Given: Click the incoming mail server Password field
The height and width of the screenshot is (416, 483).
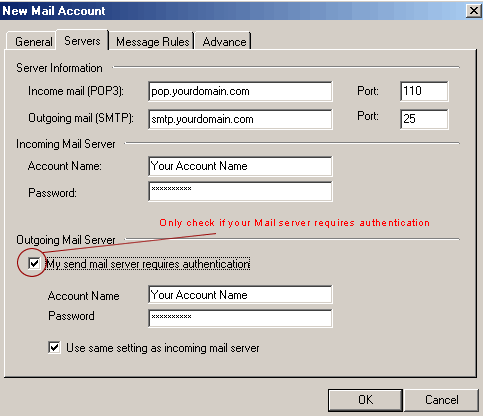Looking at the screenshot, I should (x=240, y=191).
